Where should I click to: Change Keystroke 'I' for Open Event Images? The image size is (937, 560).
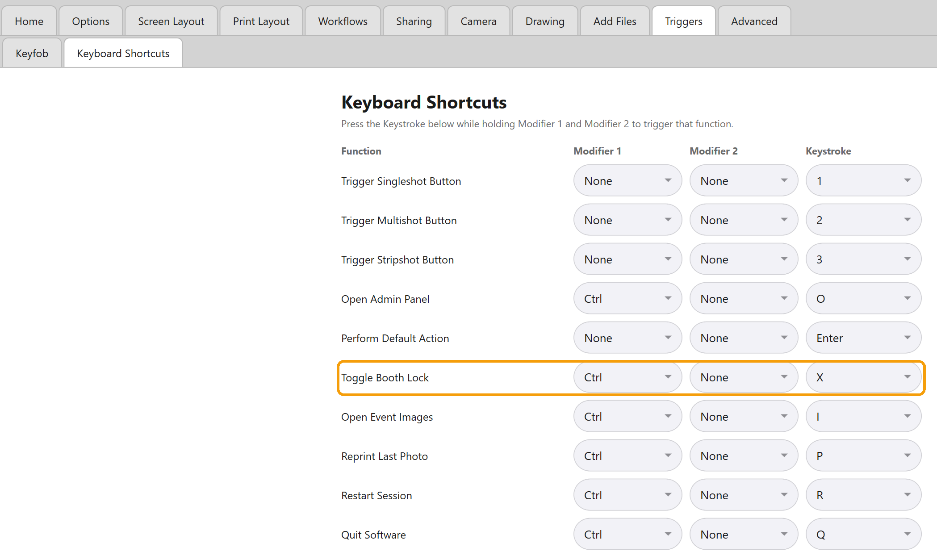click(863, 416)
